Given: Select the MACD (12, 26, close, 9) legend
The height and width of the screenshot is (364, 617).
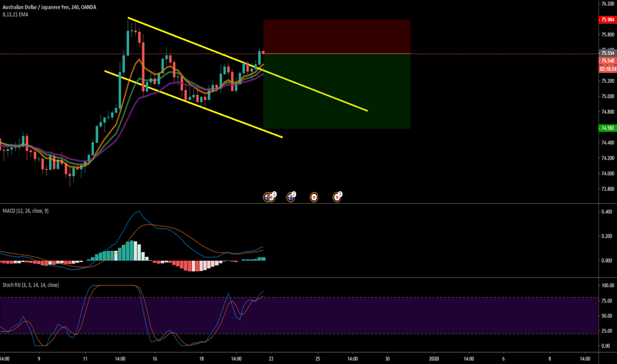Looking at the screenshot, I should [x=30, y=210].
